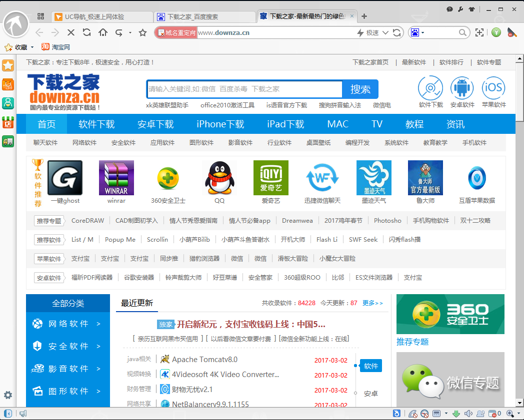Select the 安卓 side tab in updates

370,394
